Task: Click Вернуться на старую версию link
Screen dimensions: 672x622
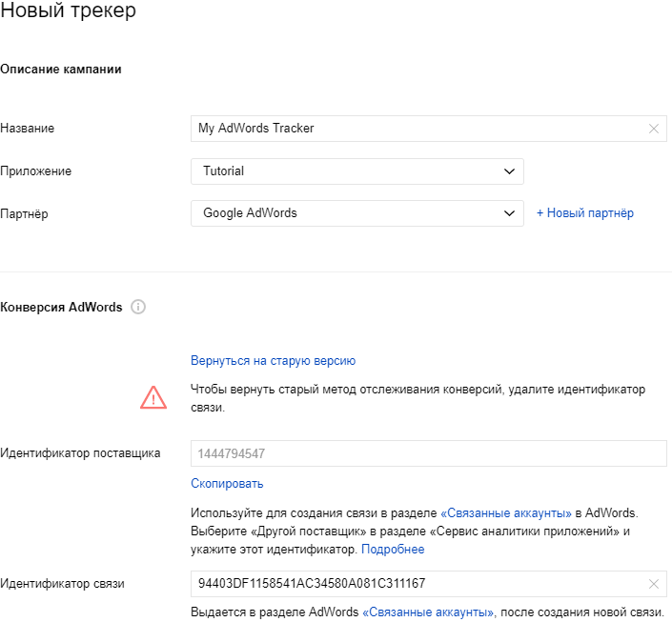Action: pos(273,361)
